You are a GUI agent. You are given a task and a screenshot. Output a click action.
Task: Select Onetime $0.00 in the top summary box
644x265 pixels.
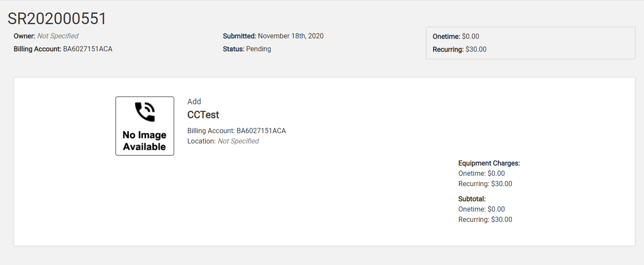tap(470, 37)
